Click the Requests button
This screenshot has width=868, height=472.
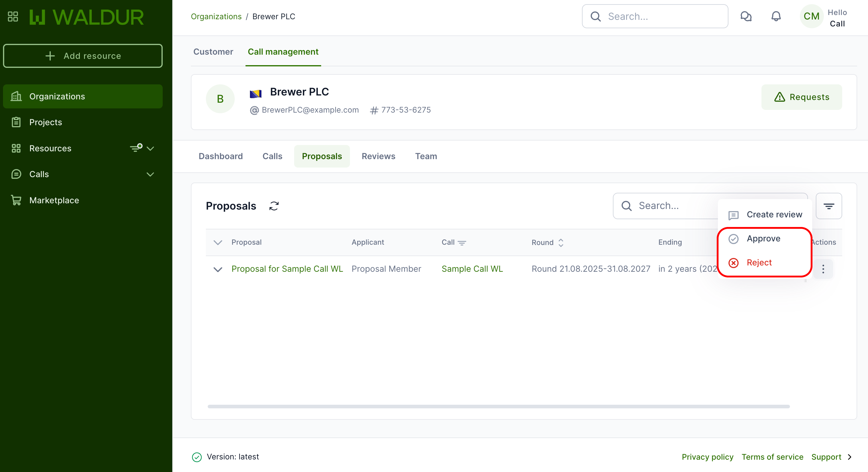(801, 97)
